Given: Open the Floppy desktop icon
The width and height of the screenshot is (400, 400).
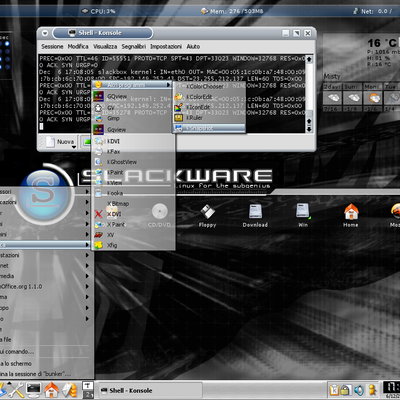Looking at the screenshot, I should tap(207, 216).
